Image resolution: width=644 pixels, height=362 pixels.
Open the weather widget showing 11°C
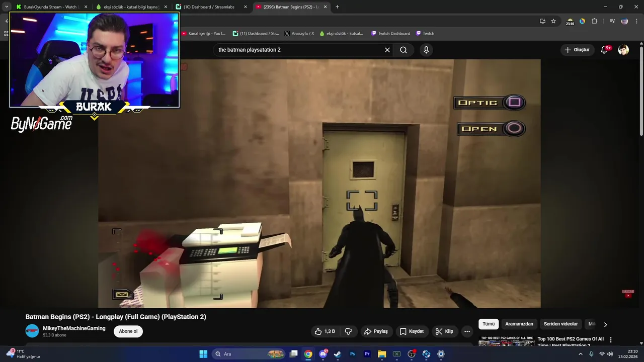tap(23, 354)
